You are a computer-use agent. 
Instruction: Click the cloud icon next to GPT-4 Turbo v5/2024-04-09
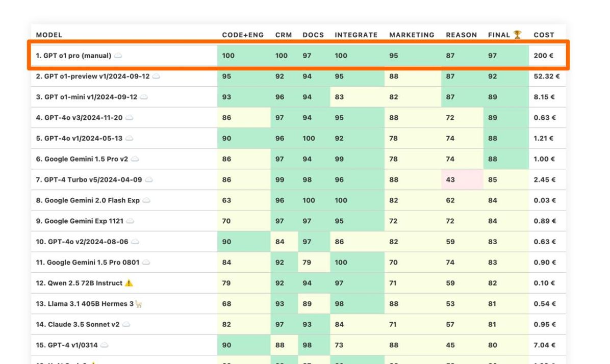coord(148,179)
